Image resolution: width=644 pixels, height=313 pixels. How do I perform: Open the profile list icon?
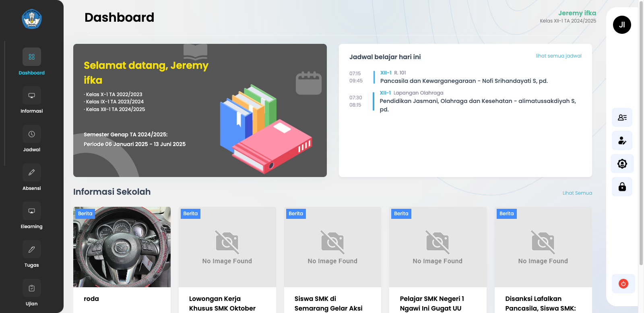[x=622, y=117]
